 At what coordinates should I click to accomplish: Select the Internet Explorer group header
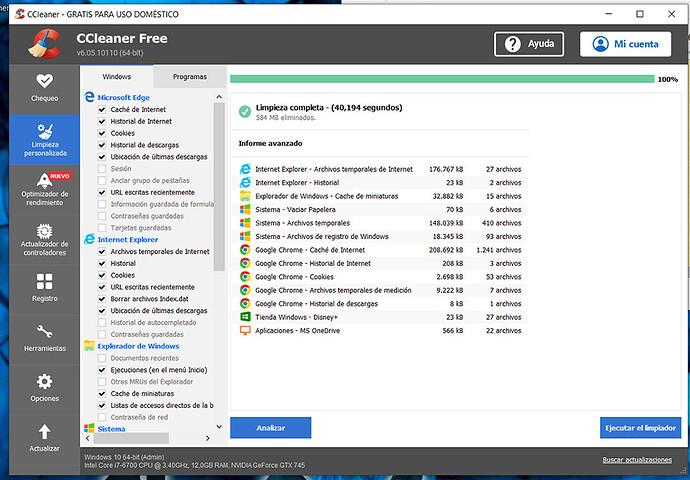pos(128,239)
